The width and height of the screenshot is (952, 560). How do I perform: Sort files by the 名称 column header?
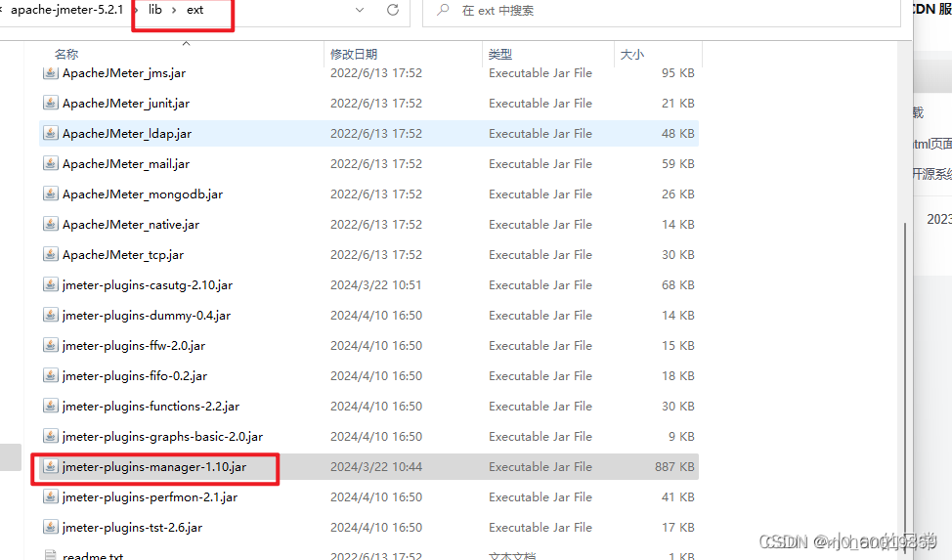coord(66,54)
